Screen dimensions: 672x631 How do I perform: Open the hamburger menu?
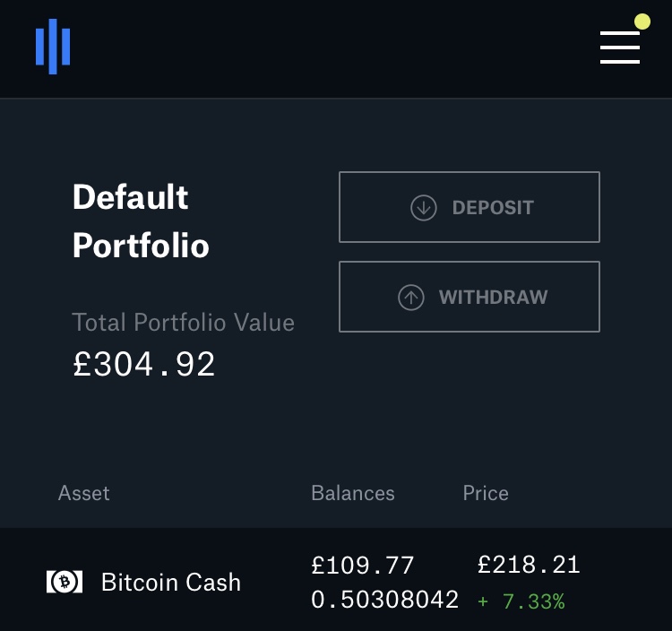[x=620, y=48]
